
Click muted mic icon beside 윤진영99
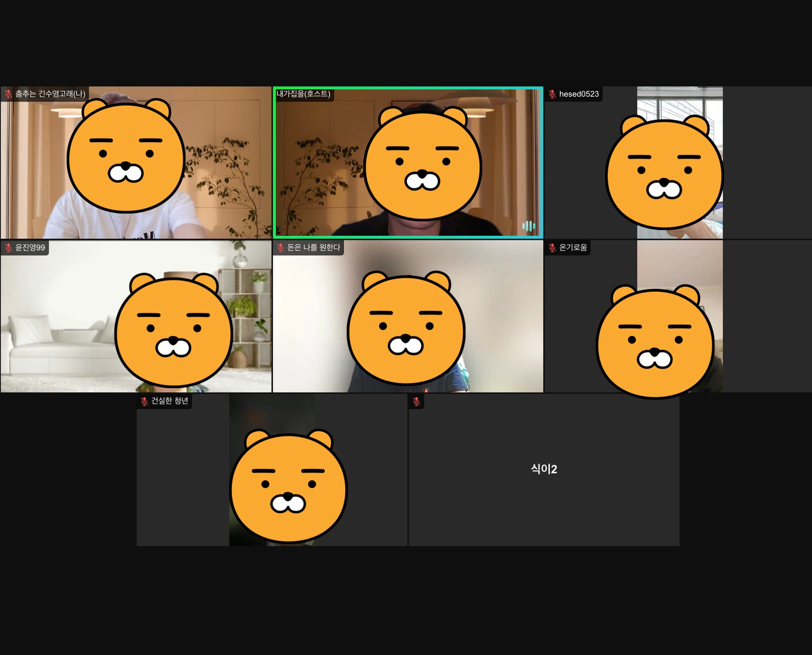click(x=8, y=248)
